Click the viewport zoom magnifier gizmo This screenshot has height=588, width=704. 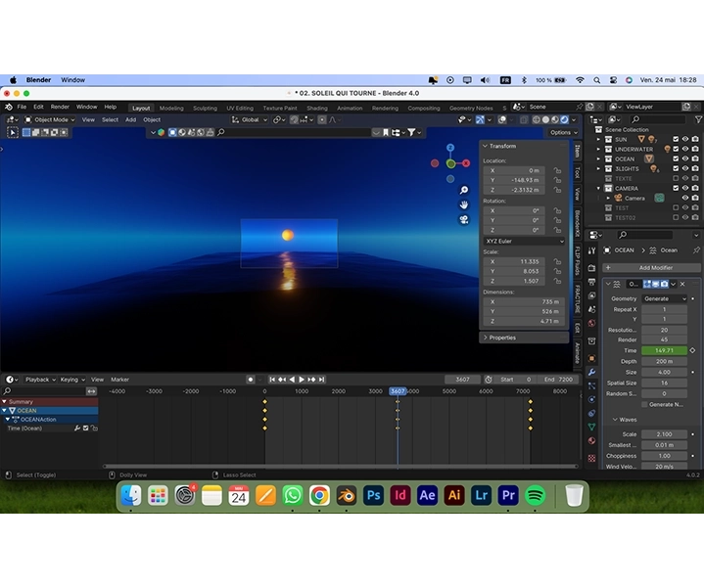pos(464,190)
